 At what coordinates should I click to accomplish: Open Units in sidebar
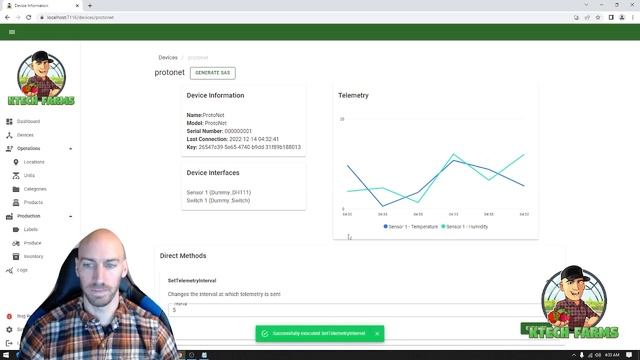pyautogui.click(x=29, y=176)
